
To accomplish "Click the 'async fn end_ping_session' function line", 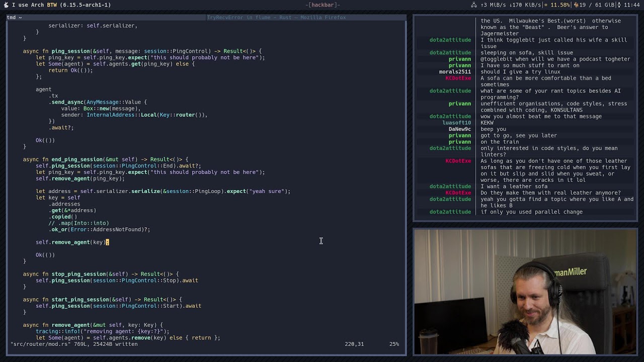I will point(106,159).
